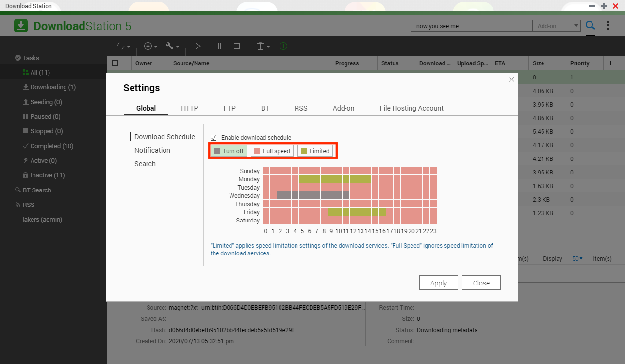Sort by Owner column header

(150, 63)
